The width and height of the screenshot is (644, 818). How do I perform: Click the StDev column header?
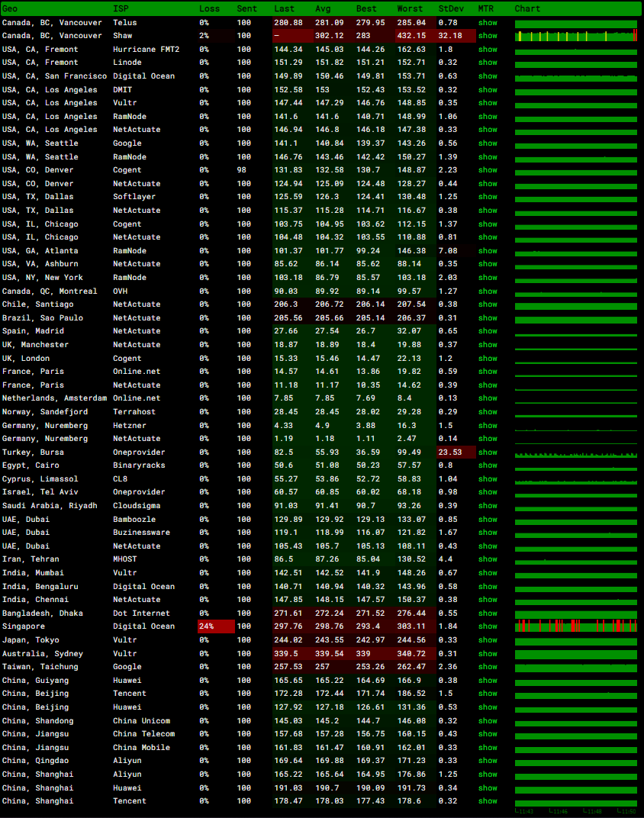tap(449, 8)
